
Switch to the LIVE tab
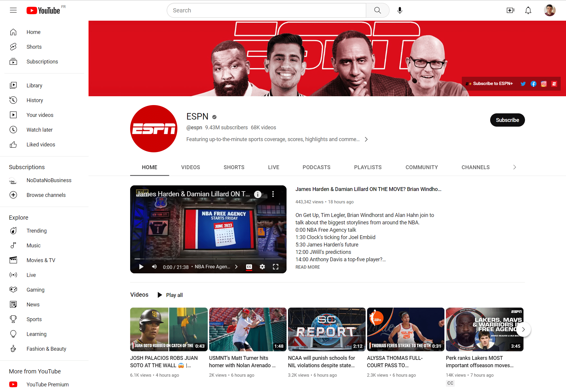(x=274, y=167)
